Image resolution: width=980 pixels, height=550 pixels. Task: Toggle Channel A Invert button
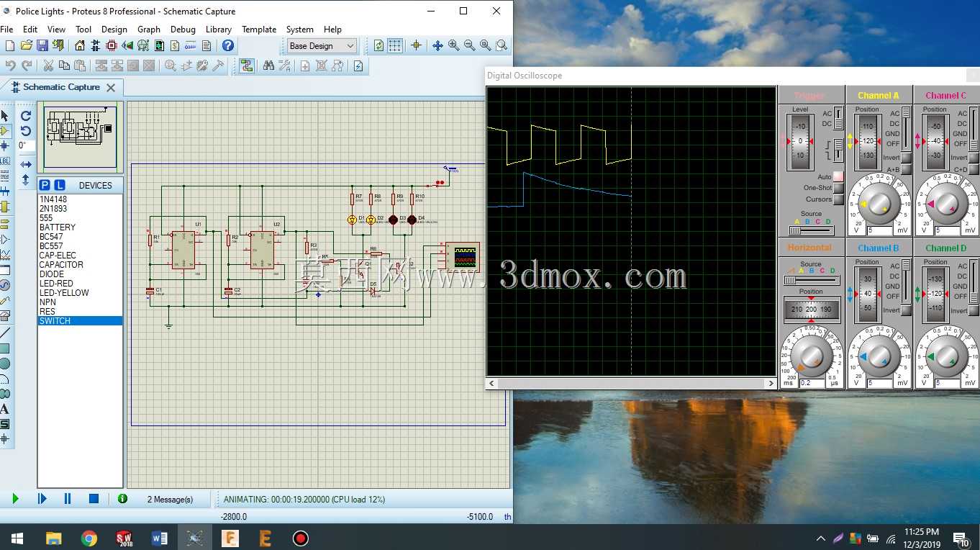(x=906, y=158)
